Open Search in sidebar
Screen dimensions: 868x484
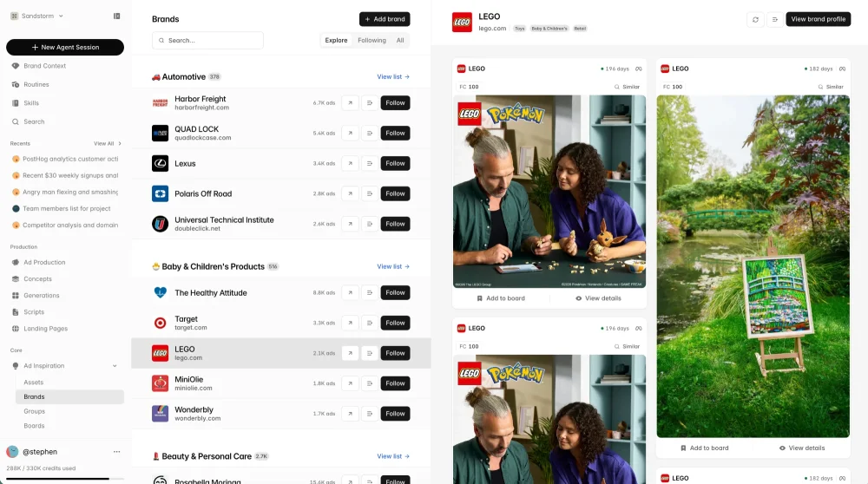click(34, 121)
